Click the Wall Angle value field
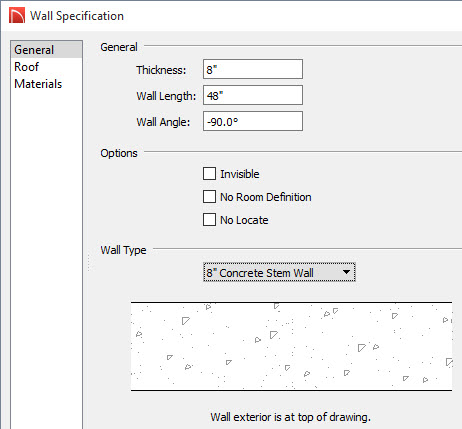The image size is (462, 429). tap(253, 121)
